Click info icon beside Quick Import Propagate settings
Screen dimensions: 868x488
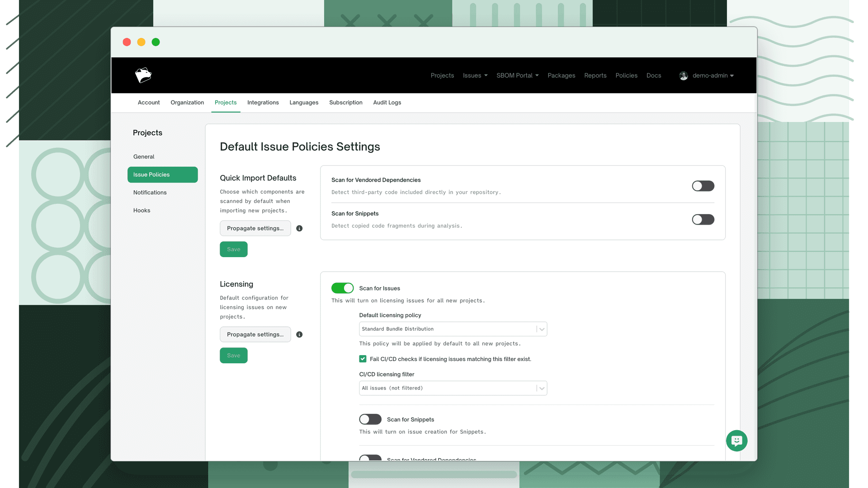(299, 229)
